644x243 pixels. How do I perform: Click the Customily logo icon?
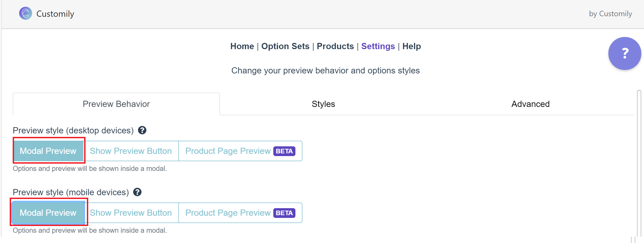[25, 13]
